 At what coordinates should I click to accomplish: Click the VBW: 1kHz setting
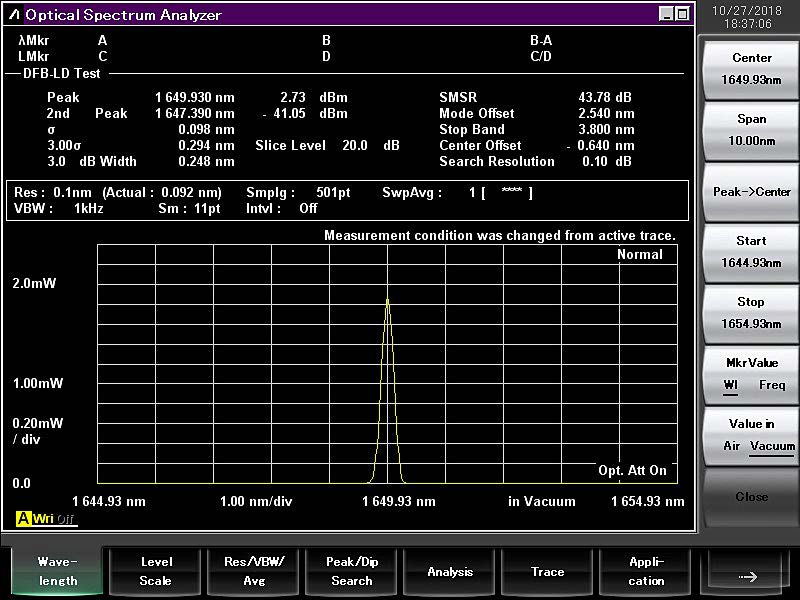pos(59,208)
